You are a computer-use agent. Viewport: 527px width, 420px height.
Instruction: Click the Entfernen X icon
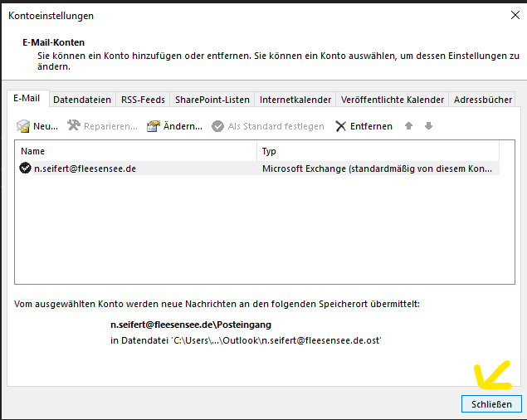click(x=341, y=126)
